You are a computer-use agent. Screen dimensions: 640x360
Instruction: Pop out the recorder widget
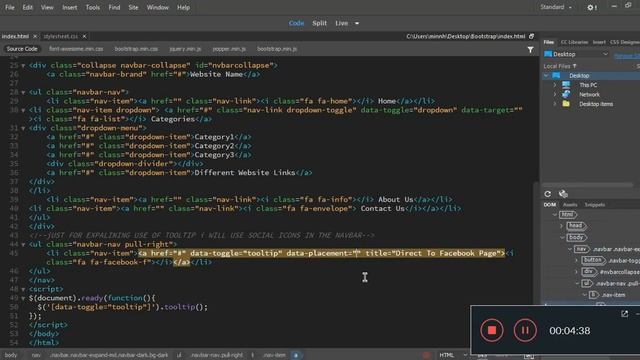[x=624, y=313]
